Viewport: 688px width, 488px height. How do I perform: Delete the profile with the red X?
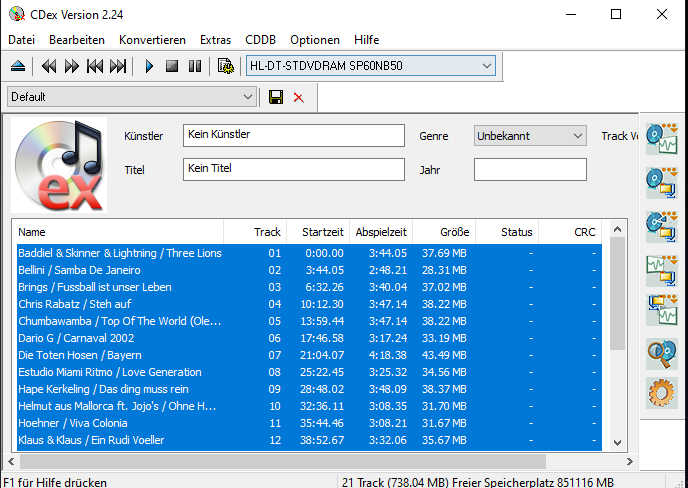(x=299, y=97)
